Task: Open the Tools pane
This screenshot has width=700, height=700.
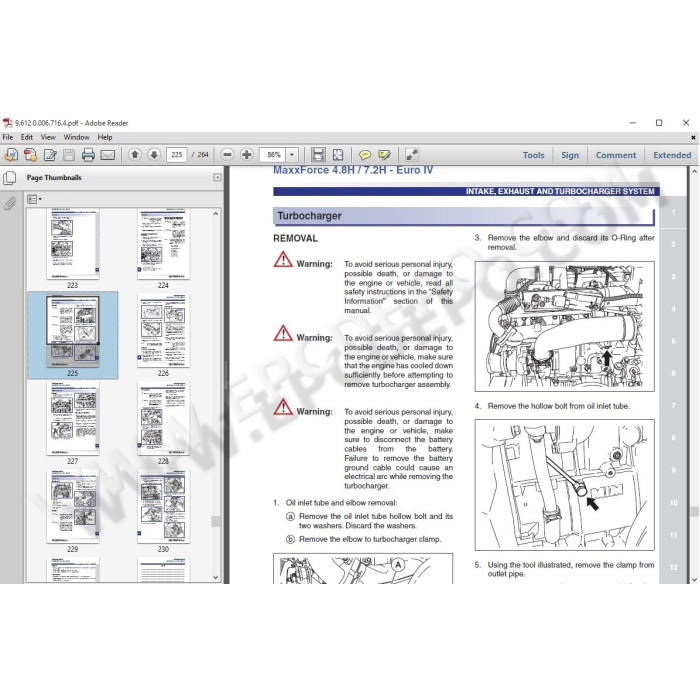Action: coord(533,155)
